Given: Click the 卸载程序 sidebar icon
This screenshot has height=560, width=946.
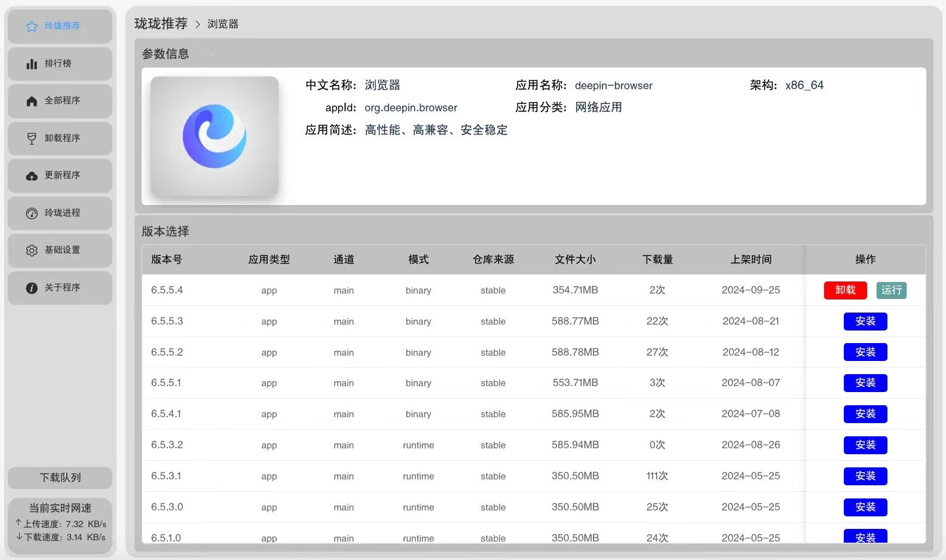Looking at the screenshot, I should pos(32,139).
